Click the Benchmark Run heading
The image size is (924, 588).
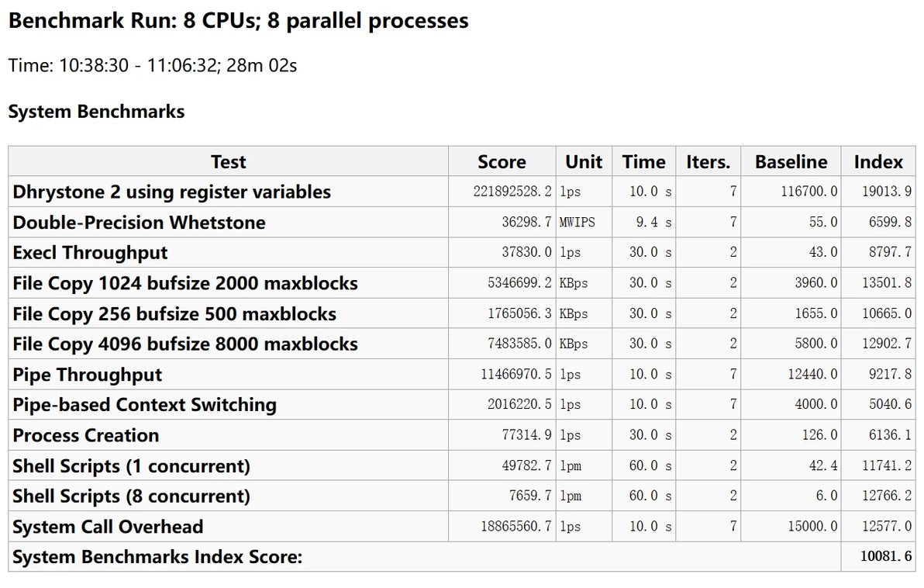click(238, 21)
